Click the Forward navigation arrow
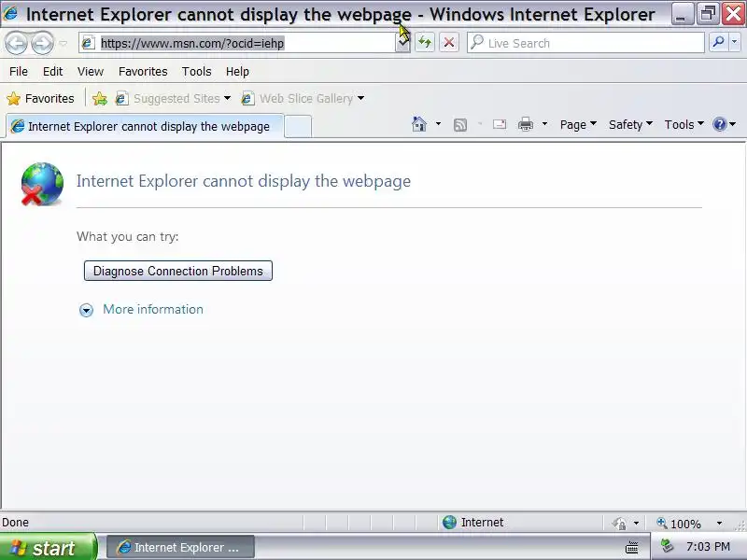This screenshot has width=747, height=560. pos(42,43)
